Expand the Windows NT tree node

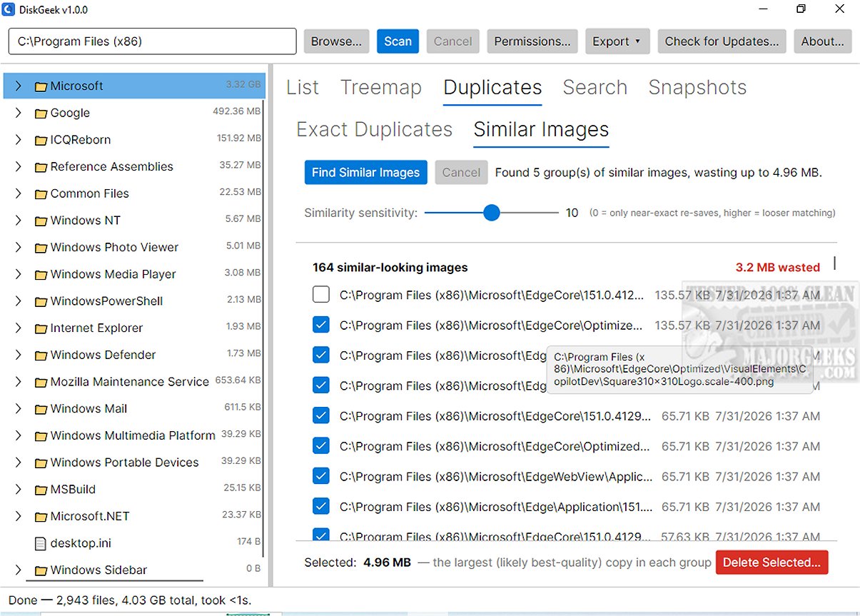tap(19, 221)
